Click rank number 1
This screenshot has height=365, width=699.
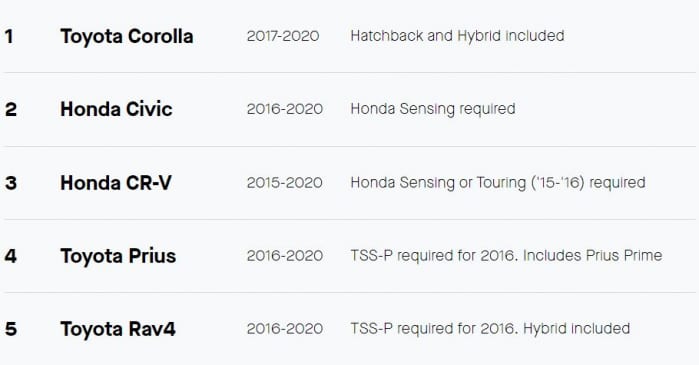pos(9,37)
